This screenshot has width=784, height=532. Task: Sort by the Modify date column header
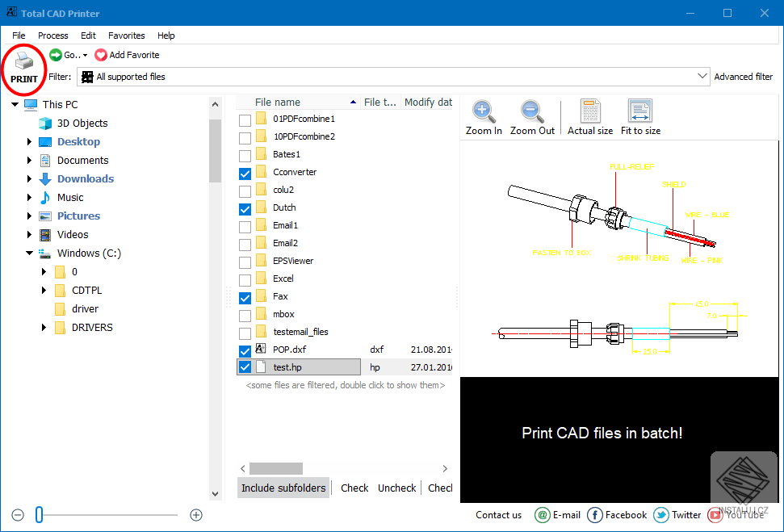point(427,102)
